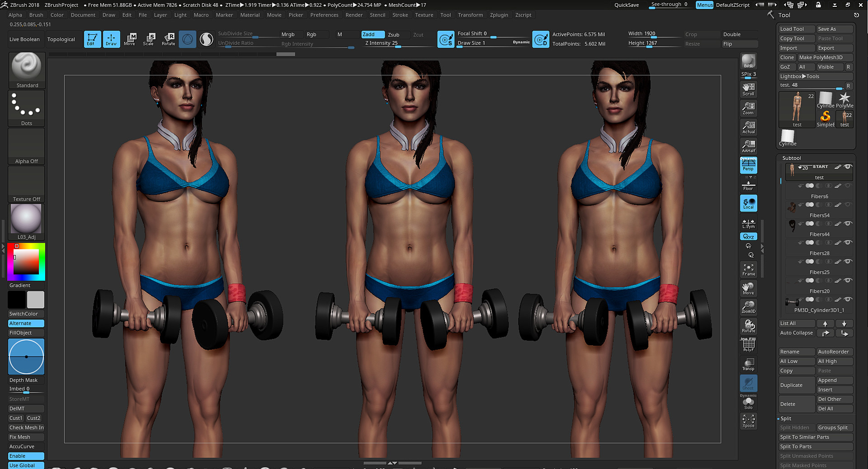This screenshot has width=868, height=469.
Task: Expand the test subtool folder arrow
Action: click(800, 167)
